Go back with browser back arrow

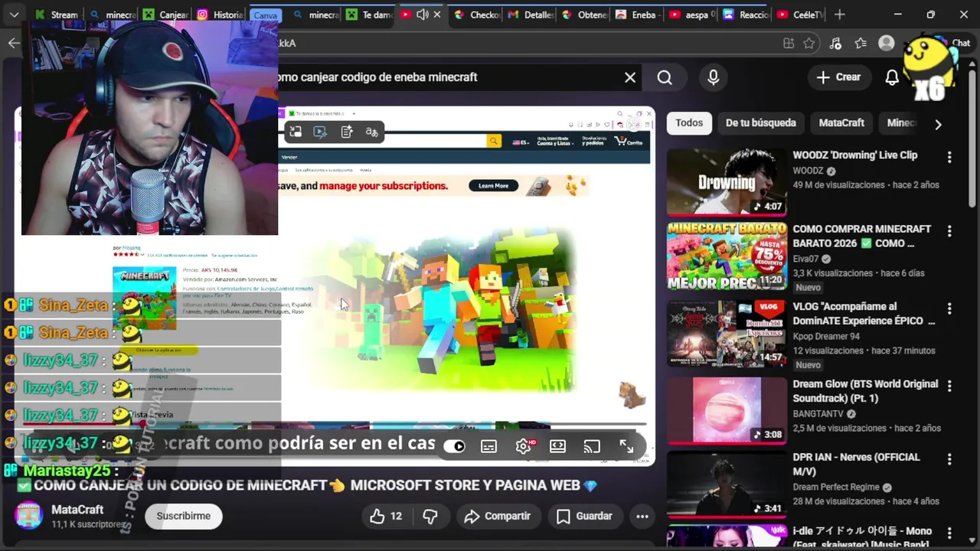pos(14,43)
